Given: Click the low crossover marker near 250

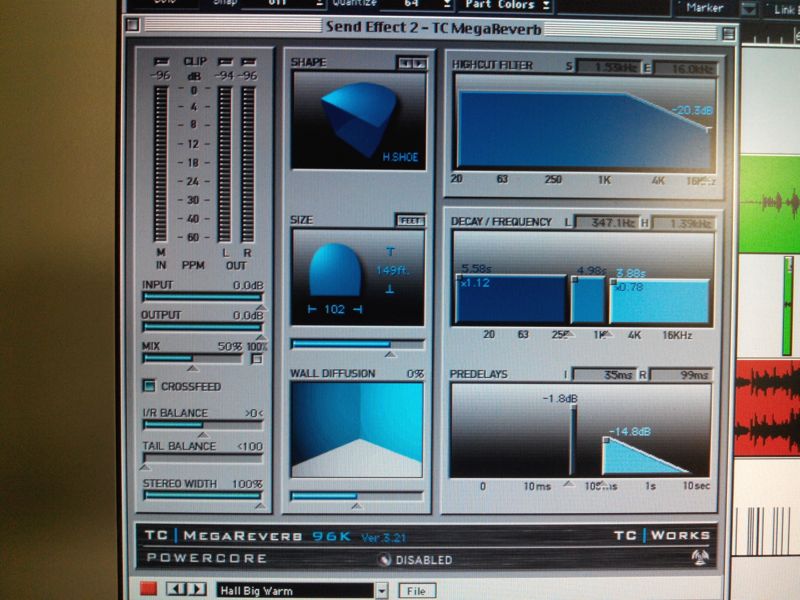Looking at the screenshot, I should pyautogui.click(x=569, y=334).
